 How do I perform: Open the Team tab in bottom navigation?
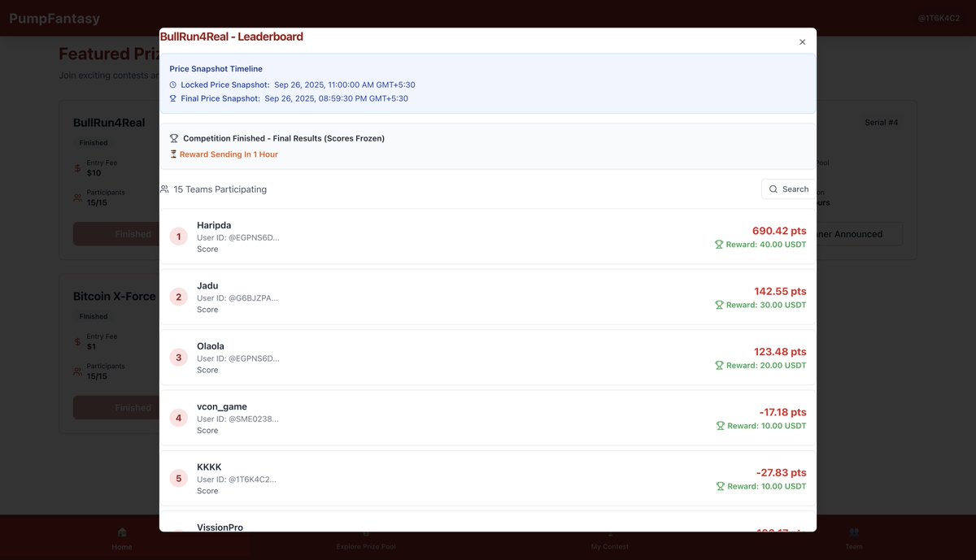tap(854, 538)
